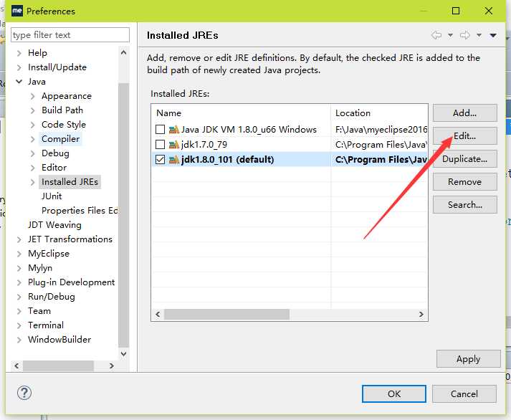Remove the selected JRE
The width and height of the screenshot is (511, 420).
point(464,182)
